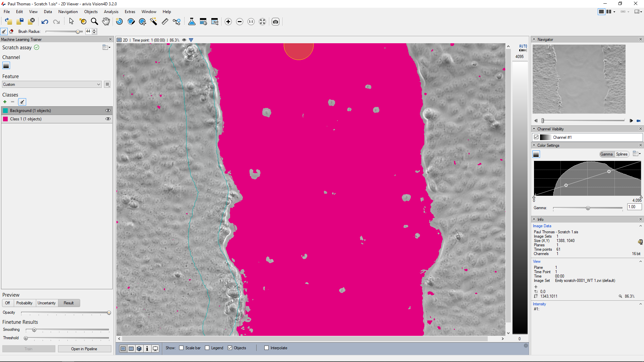The image size is (644, 362).
Task: Click the Smoothing slider handle
Action: click(x=34, y=330)
